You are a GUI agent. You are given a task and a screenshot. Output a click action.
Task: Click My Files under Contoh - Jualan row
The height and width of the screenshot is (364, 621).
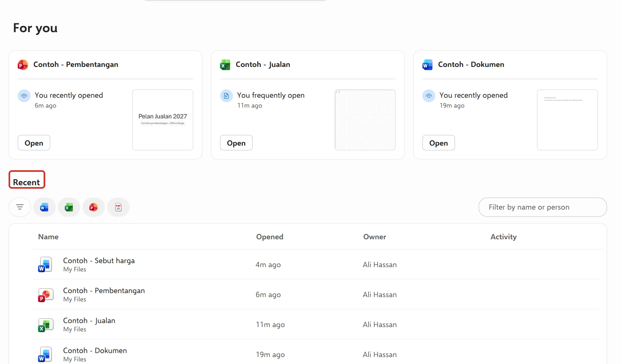[x=75, y=329]
